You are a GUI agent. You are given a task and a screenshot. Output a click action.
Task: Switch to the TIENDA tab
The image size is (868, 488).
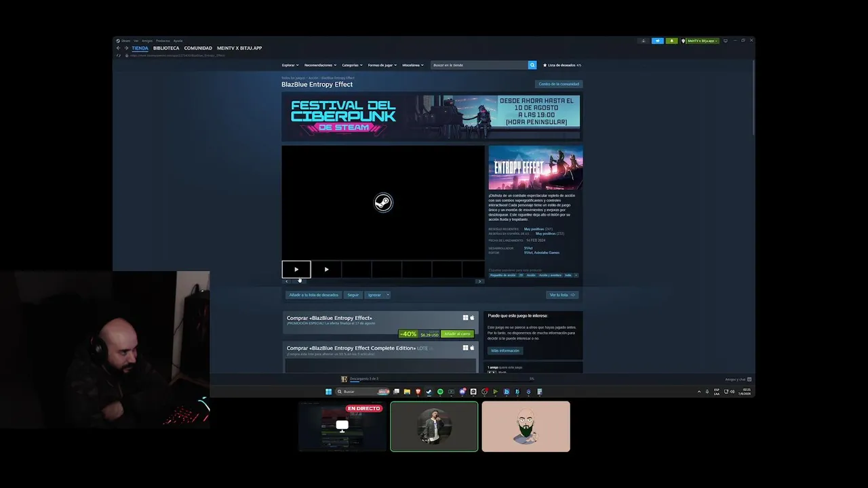pos(140,48)
